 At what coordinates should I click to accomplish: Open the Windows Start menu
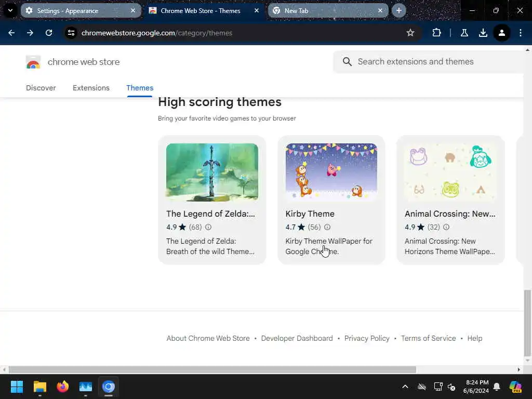17,387
